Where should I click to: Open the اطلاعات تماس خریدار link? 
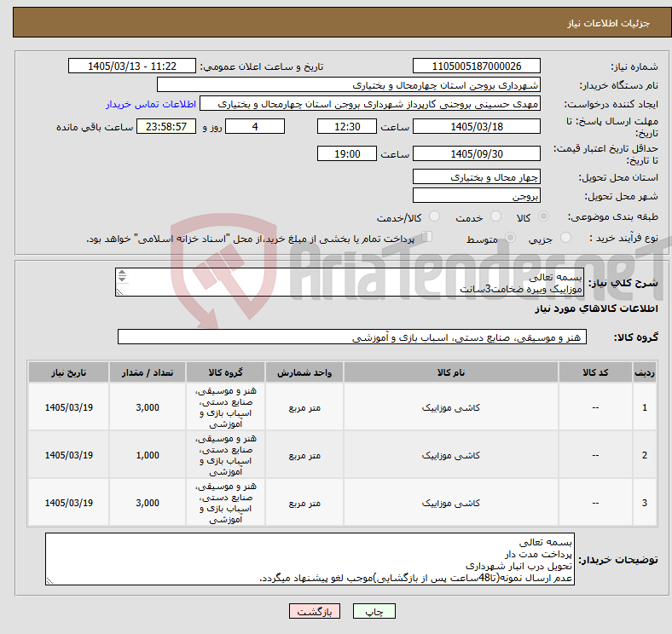click(151, 104)
